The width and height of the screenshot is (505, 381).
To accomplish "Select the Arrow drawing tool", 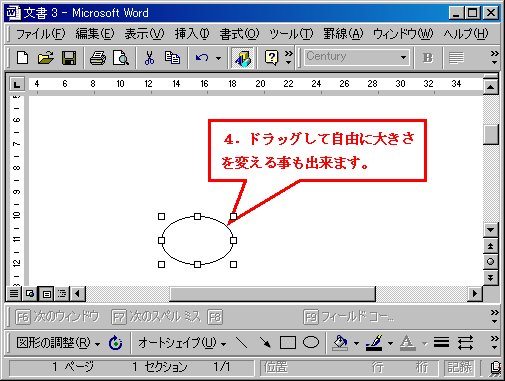I will pyautogui.click(x=265, y=342).
